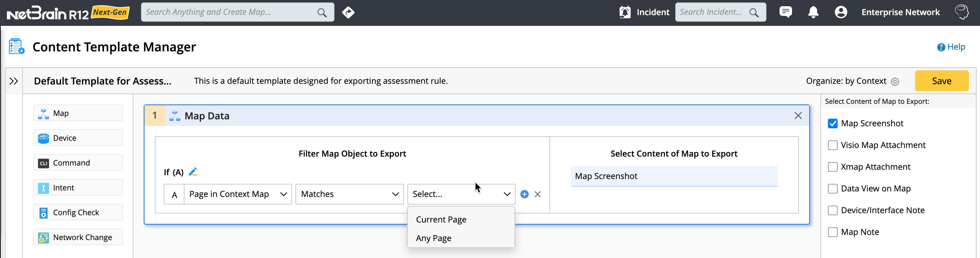
Task: Open the Page in Context Map dropdown
Action: pyautogui.click(x=238, y=194)
